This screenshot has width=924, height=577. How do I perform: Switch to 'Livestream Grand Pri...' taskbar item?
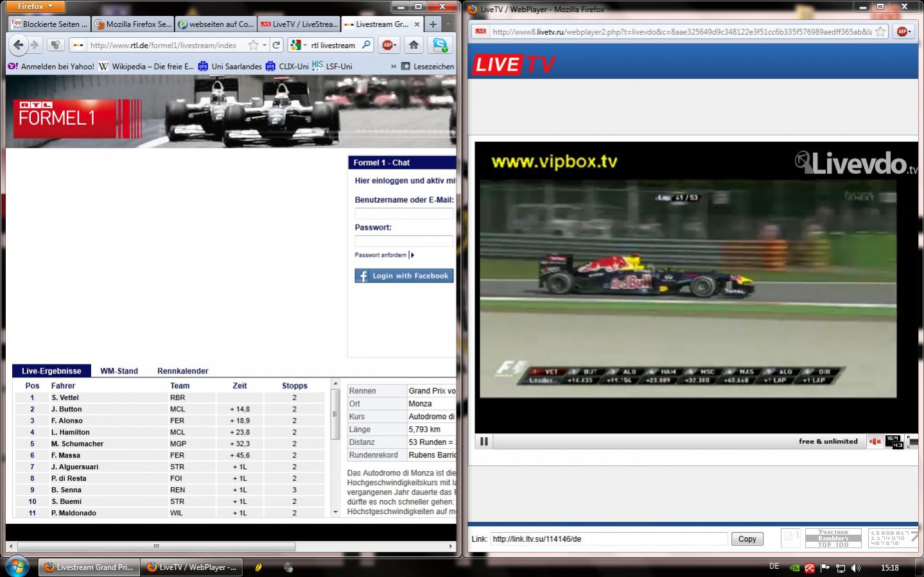coord(89,567)
